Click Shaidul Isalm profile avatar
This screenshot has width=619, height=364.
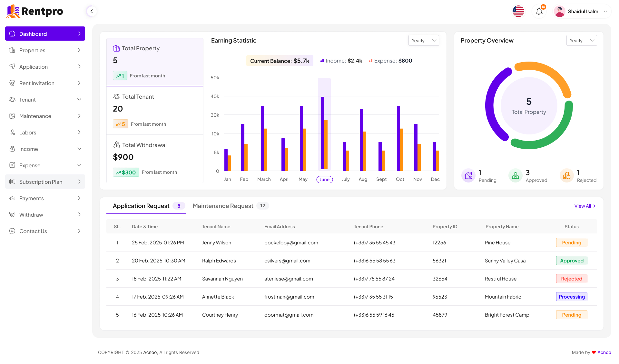[x=560, y=12]
